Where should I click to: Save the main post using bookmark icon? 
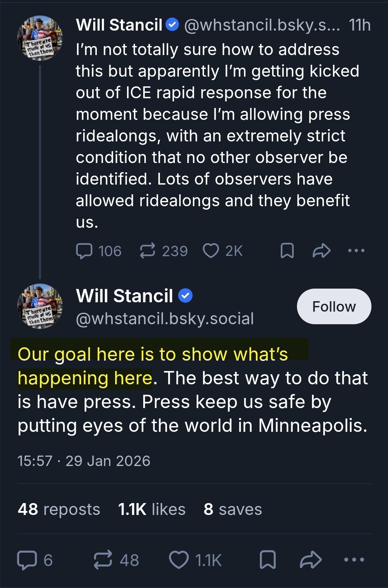coord(268,560)
